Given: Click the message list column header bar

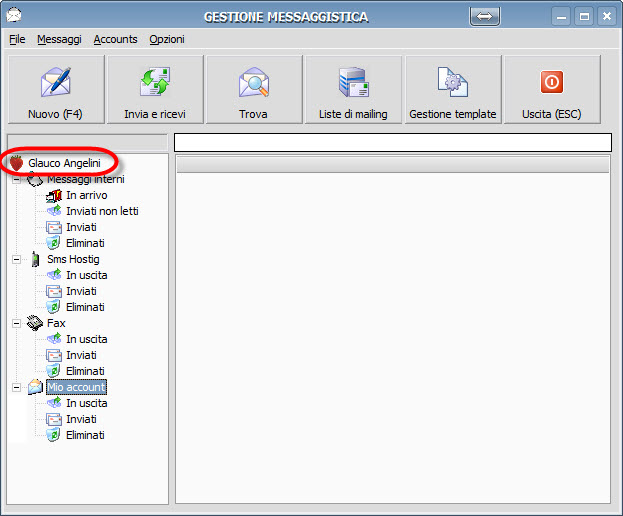Looking at the screenshot, I should pyautogui.click(x=393, y=164).
